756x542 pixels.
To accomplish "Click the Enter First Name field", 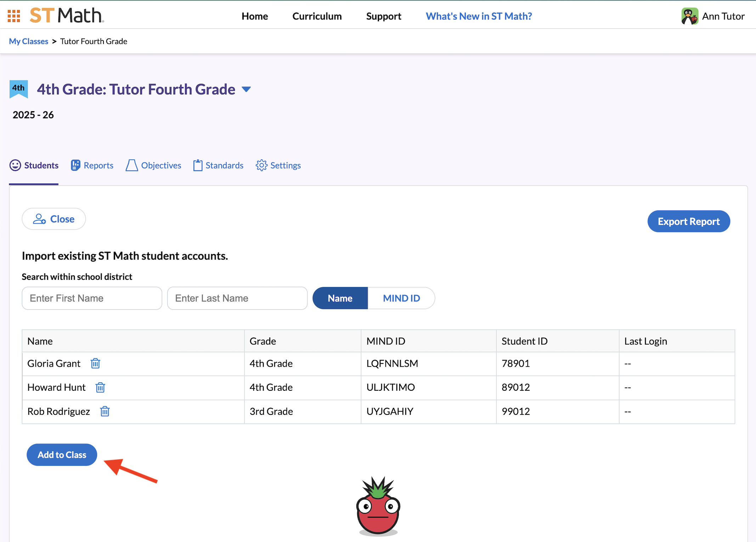I will (x=91, y=298).
